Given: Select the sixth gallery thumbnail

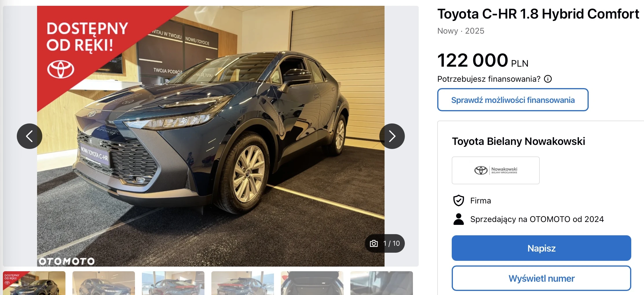Looking at the screenshot, I should pos(382,283).
